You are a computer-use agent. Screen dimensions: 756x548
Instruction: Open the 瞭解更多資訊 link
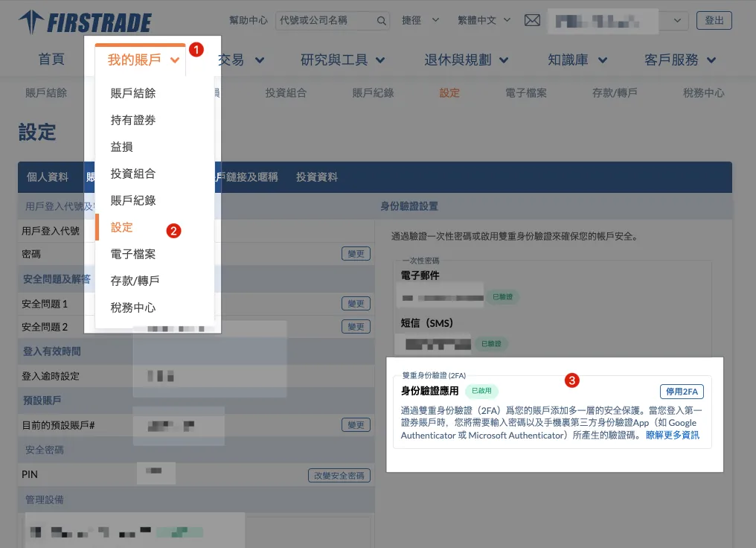pyautogui.click(x=672, y=435)
